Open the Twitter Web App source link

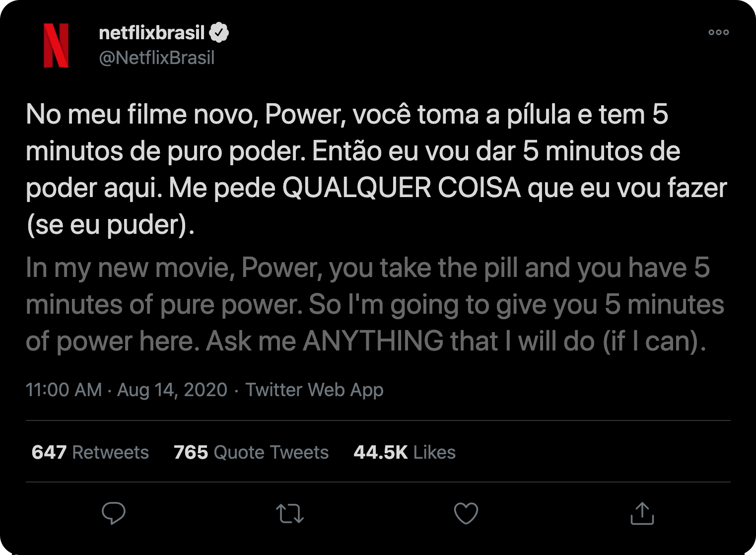[314, 390]
